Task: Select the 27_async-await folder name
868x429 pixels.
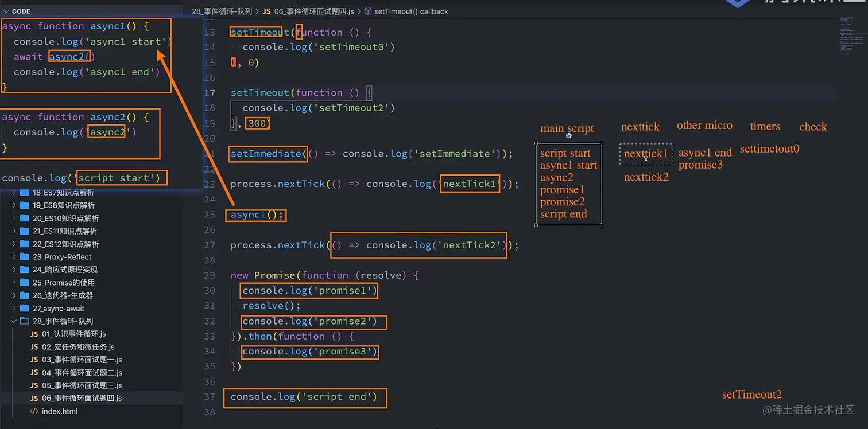Action: [x=59, y=308]
